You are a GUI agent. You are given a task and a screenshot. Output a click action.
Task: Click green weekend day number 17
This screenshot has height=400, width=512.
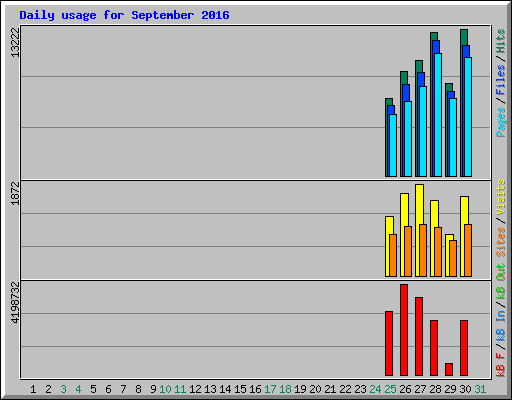[270, 389]
